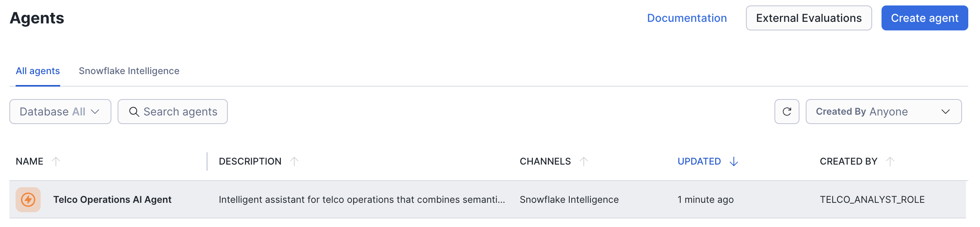Sort by Name using the arrow icon
This screenshot has width=980, height=227.
coord(56,161)
